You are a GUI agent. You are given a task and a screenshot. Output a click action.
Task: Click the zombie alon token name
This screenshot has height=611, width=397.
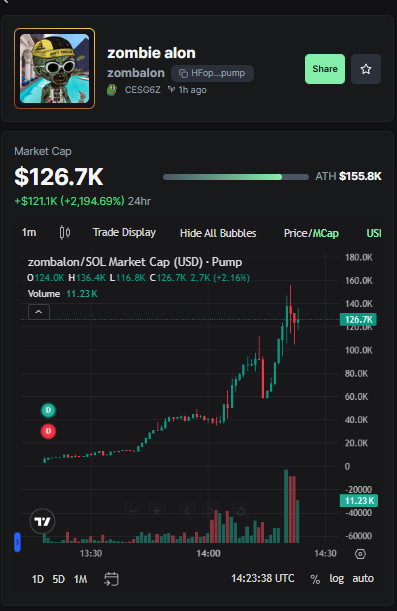(x=151, y=53)
